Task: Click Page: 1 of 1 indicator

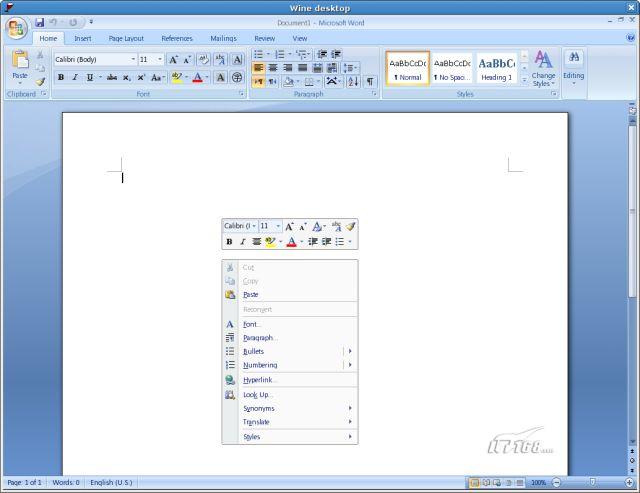Action: tap(24, 482)
